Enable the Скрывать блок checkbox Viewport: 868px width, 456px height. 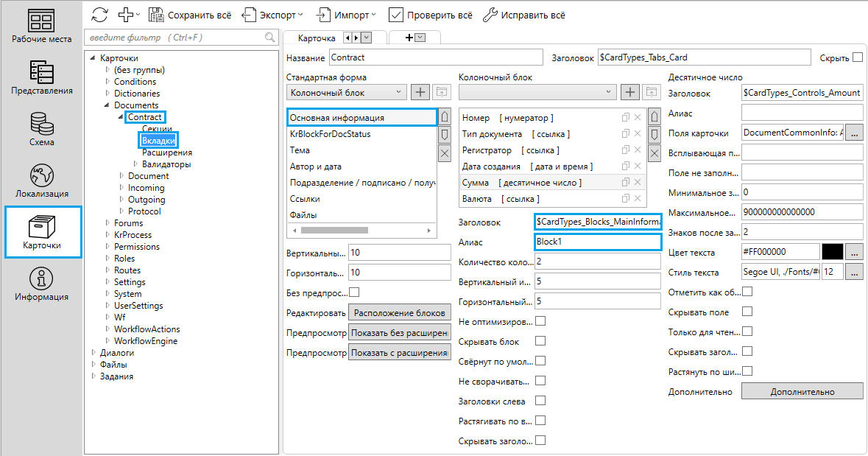point(540,341)
